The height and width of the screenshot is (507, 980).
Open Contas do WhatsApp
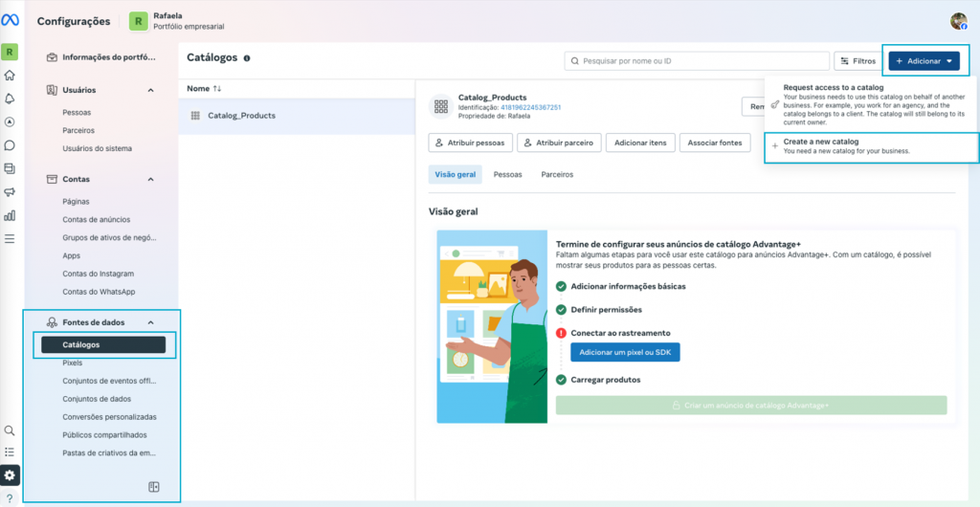(x=99, y=292)
